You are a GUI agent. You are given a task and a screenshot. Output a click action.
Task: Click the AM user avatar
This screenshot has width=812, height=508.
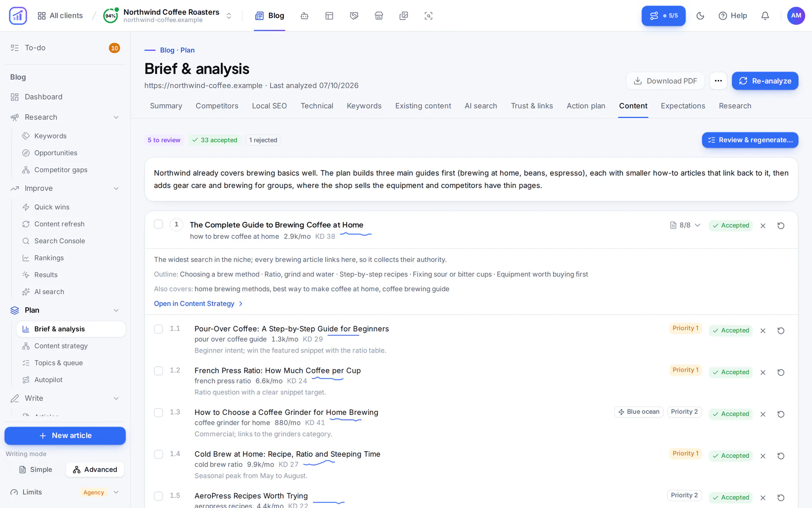click(x=796, y=16)
